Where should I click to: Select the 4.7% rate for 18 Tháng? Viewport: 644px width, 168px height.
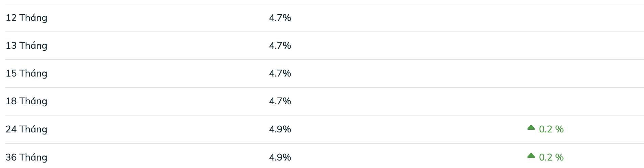click(x=280, y=101)
